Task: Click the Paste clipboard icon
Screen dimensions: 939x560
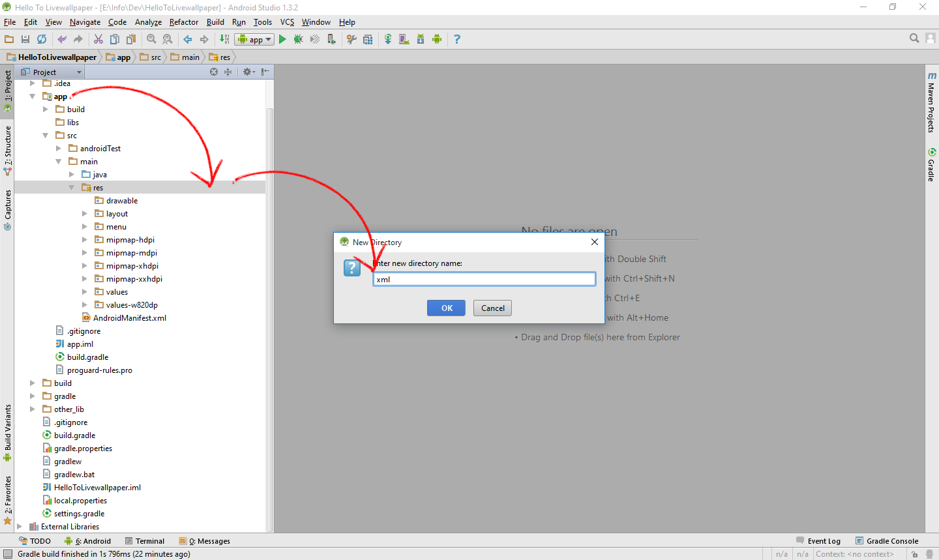Action: (x=131, y=39)
